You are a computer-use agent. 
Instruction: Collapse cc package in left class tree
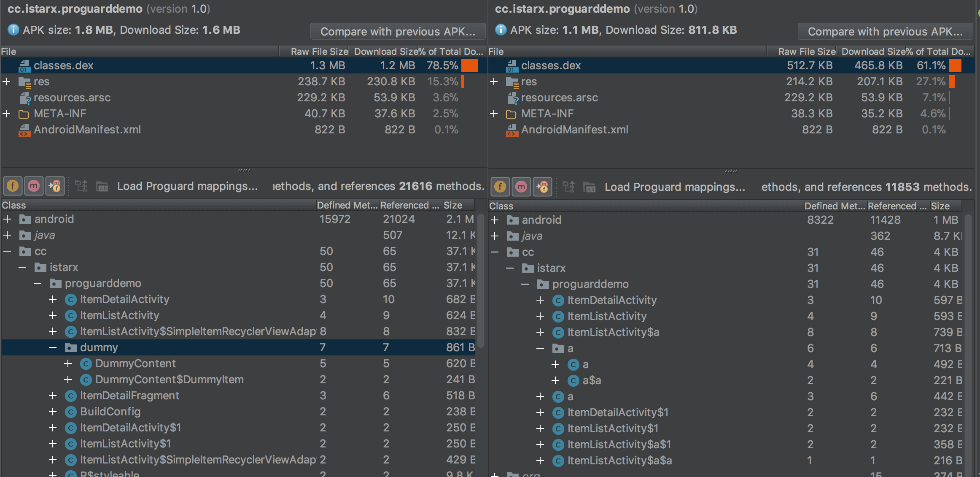(x=7, y=251)
